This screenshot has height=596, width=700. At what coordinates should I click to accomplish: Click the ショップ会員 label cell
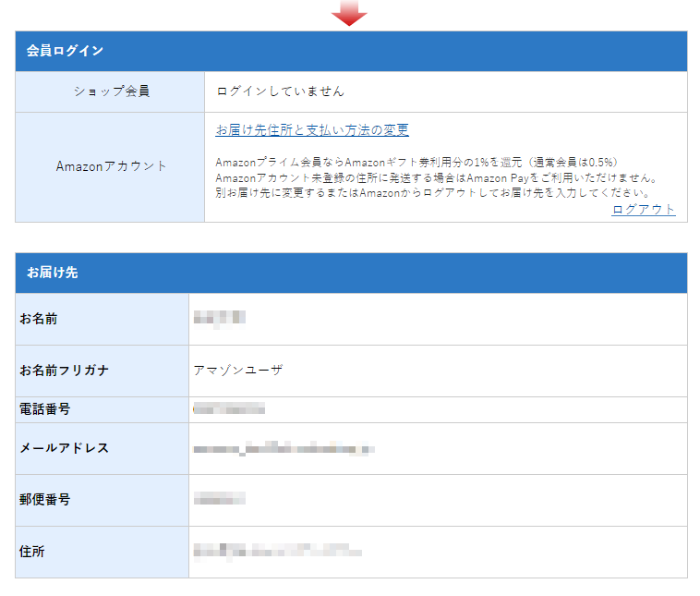(x=111, y=91)
